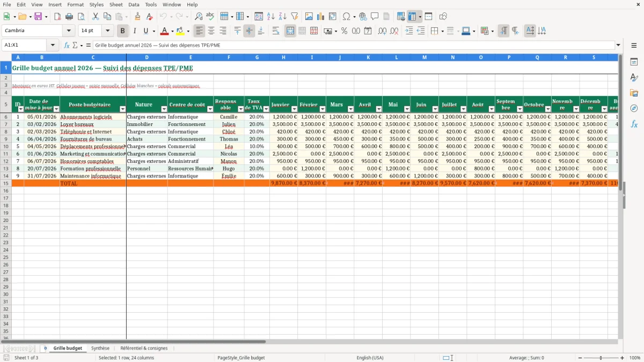644x362 pixels.
Task: Click the Font Color red A swatch
Action: (x=165, y=31)
